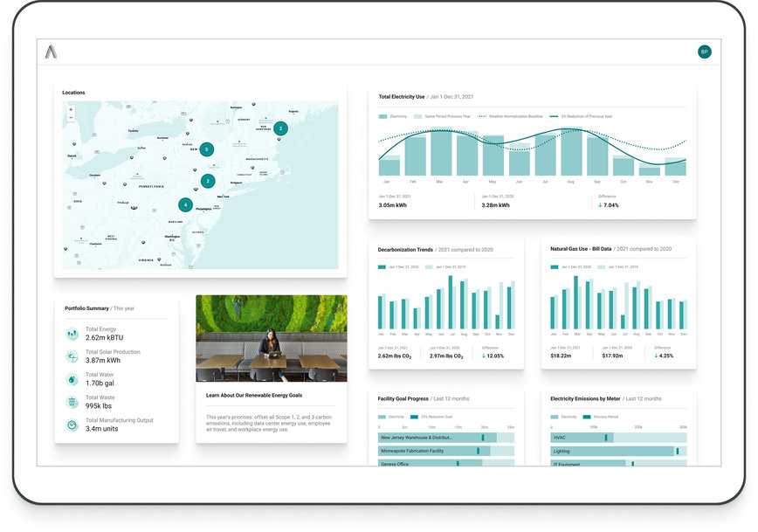Select the New Jersey Warehouse progress bar
The height and width of the screenshot is (532, 758).
click(445, 437)
